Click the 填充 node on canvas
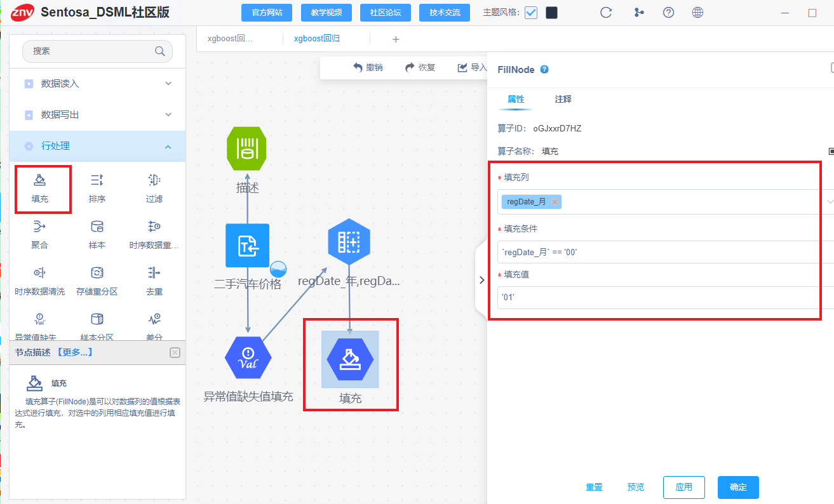Screen dimensions: 834x504 (x=350, y=359)
